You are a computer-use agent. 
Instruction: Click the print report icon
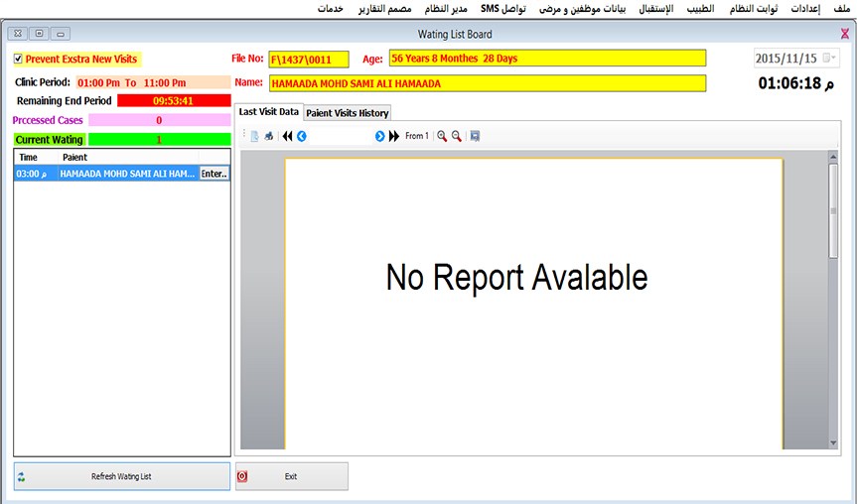tap(268, 136)
